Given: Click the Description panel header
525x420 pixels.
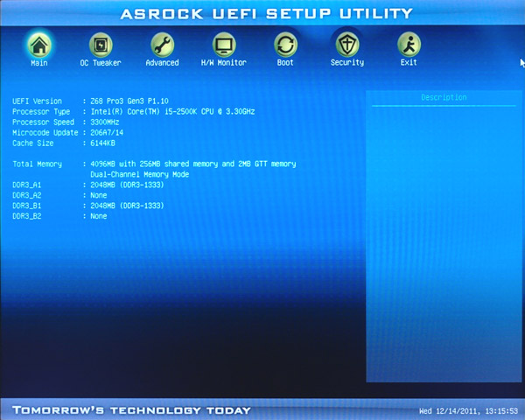Looking at the screenshot, I should click(444, 98).
